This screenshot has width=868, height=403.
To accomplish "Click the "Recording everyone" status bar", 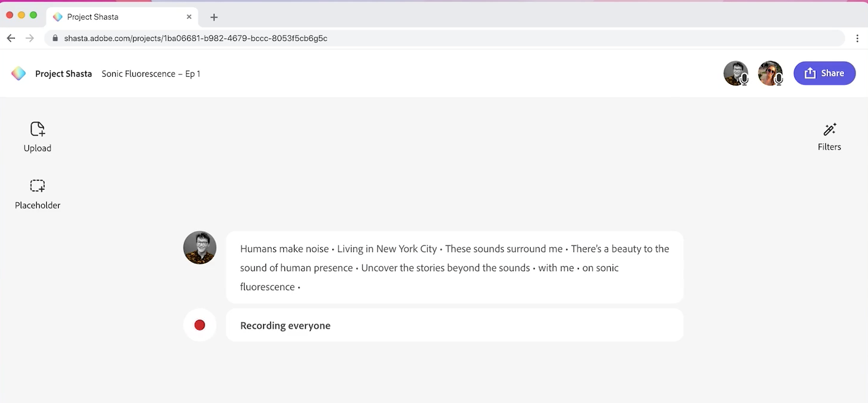I will 454,325.
